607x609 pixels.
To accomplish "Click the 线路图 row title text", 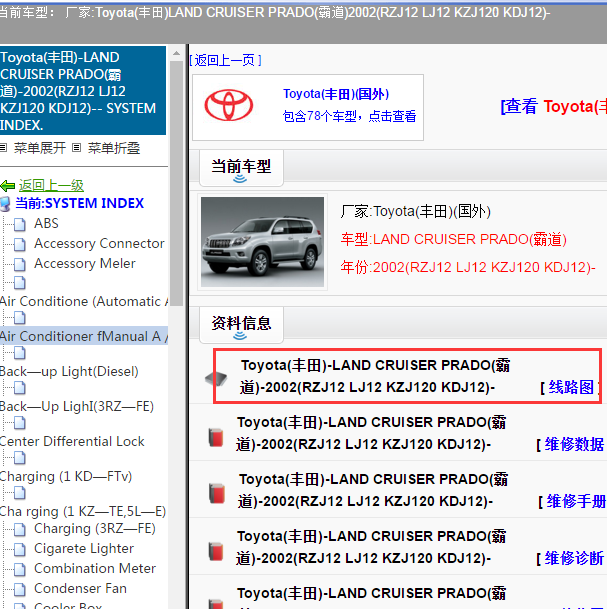I will 375,376.
